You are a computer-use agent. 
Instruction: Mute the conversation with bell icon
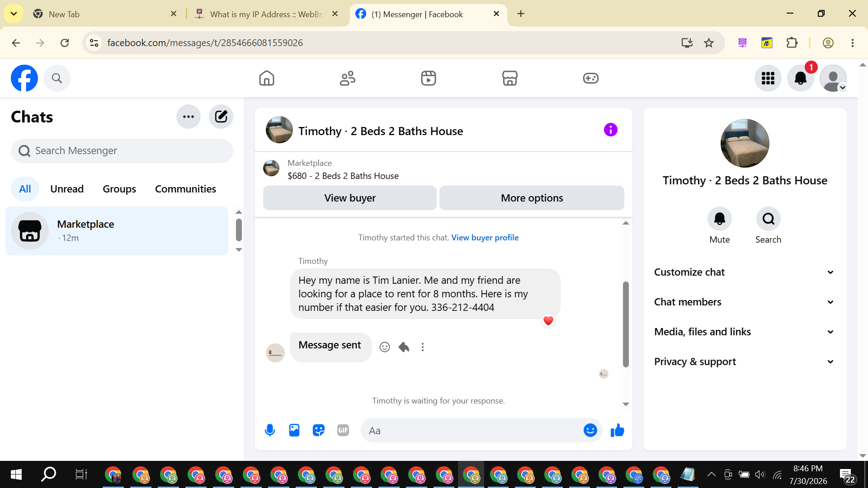tap(720, 219)
